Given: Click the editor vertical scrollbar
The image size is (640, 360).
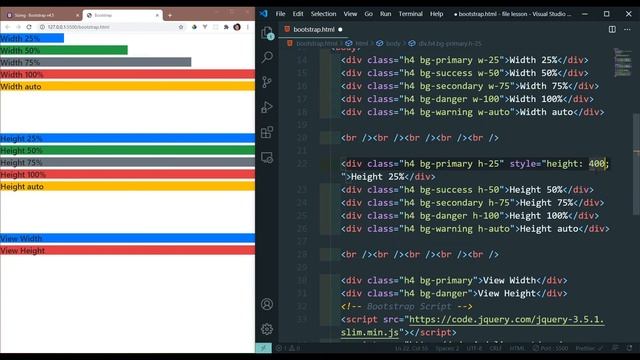Looking at the screenshot, I should click(636, 163).
